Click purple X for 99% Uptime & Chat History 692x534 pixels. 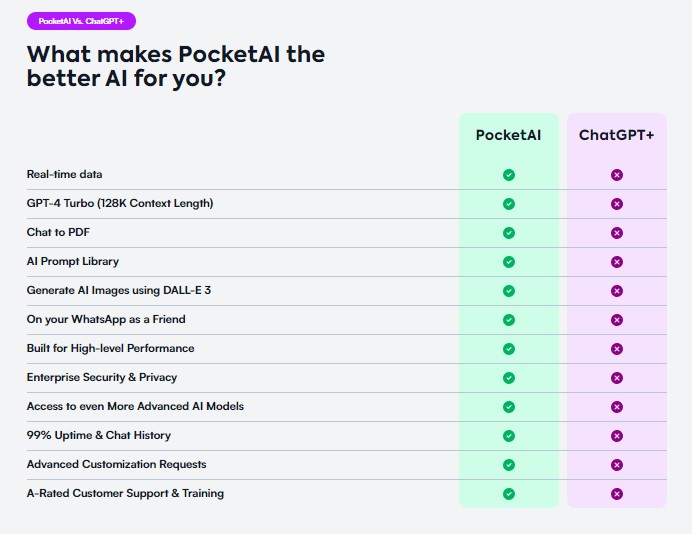click(617, 436)
